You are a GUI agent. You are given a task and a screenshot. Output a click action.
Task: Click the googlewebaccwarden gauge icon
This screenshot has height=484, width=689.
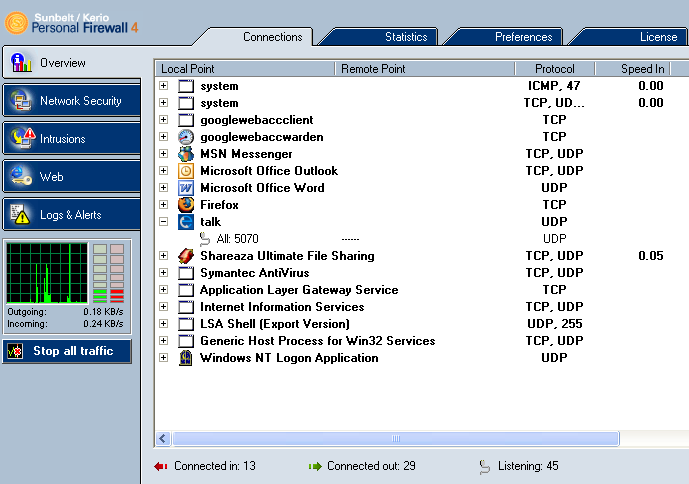(186, 137)
